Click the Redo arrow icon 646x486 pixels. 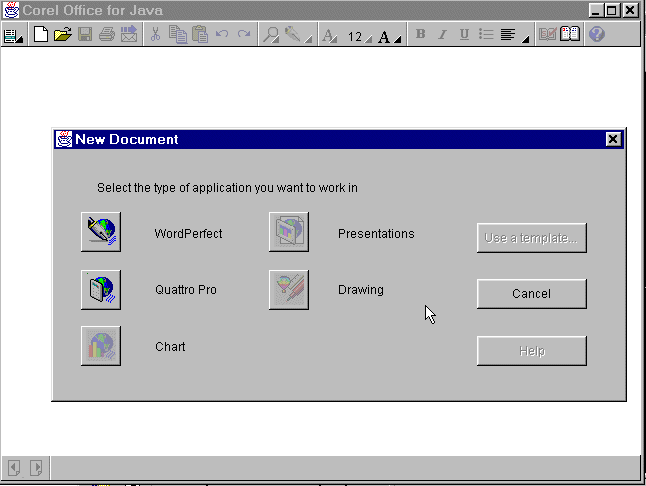[x=244, y=34]
